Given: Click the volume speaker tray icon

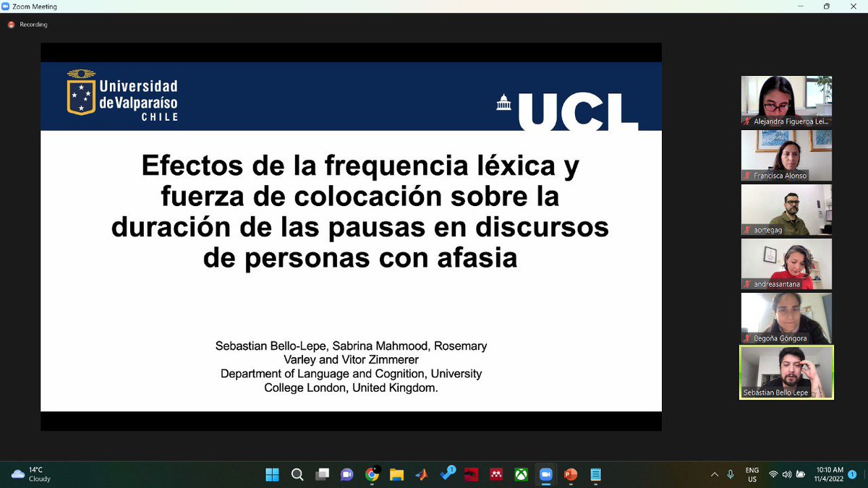Looking at the screenshot, I should pos(787,474).
